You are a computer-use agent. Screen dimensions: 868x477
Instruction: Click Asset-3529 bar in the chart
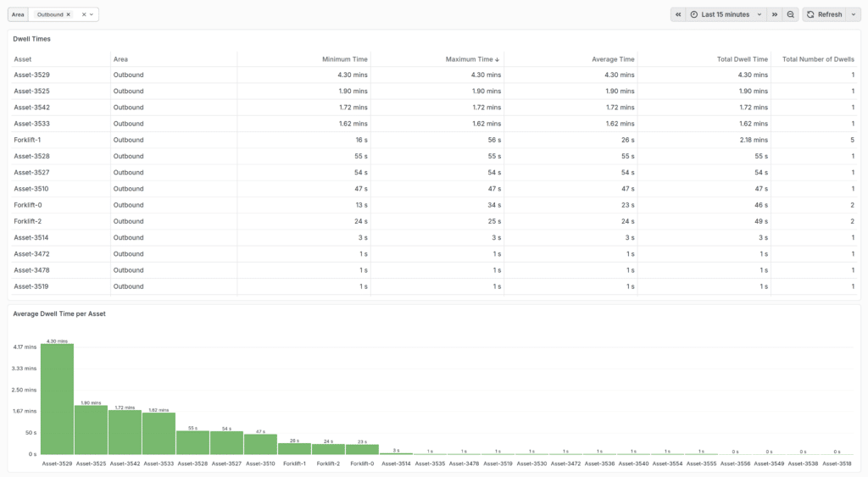click(x=57, y=399)
